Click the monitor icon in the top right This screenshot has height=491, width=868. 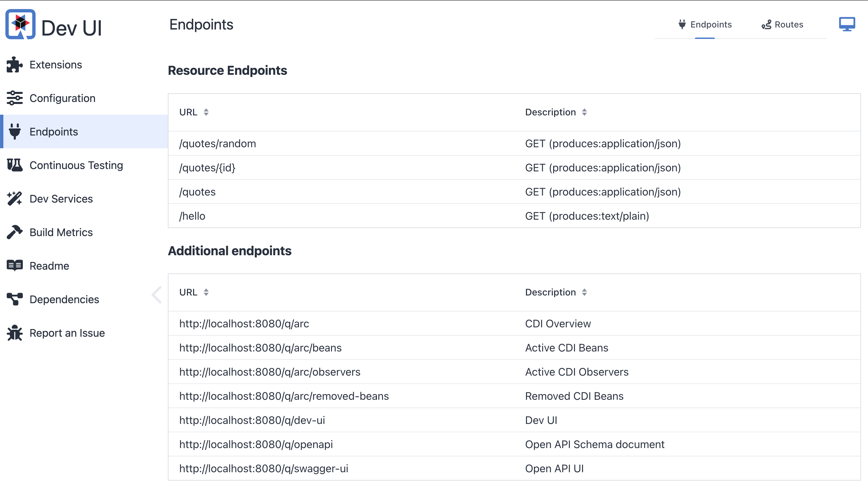(848, 23)
